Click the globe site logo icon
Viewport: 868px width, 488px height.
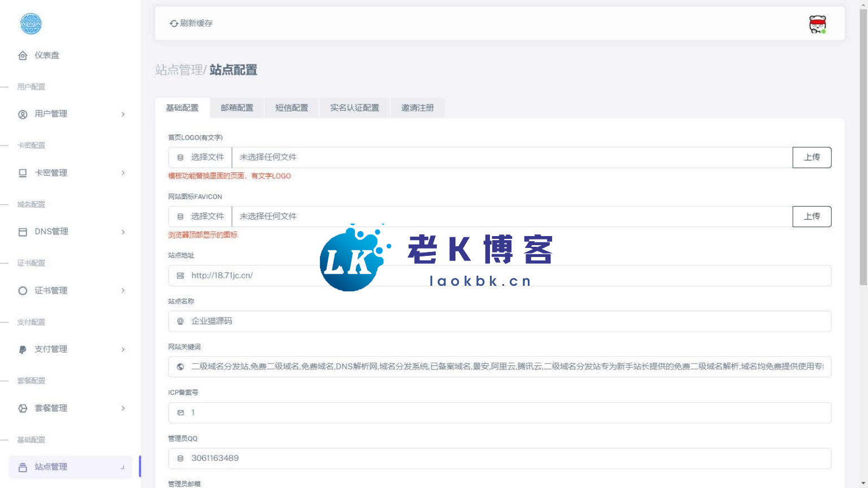(x=31, y=24)
